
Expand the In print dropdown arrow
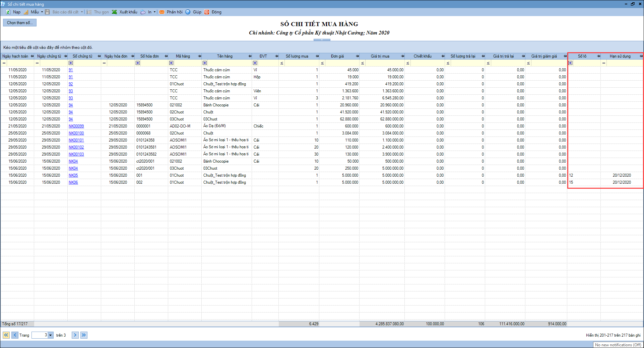(154, 12)
